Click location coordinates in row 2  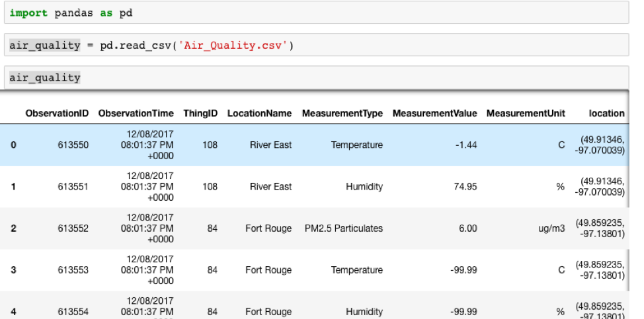click(x=600, y=229)
